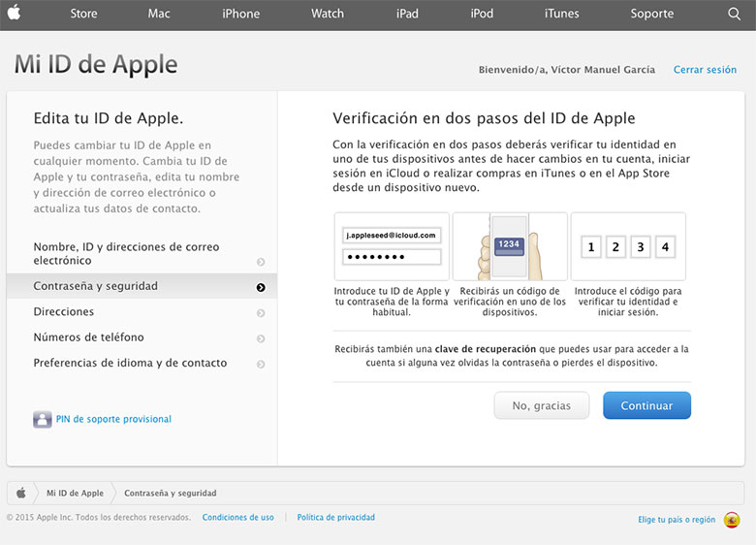The height and width of the screenshot is (545, 756).
Task: Open the search magnifier icon
Action: [x=734, y=14]
